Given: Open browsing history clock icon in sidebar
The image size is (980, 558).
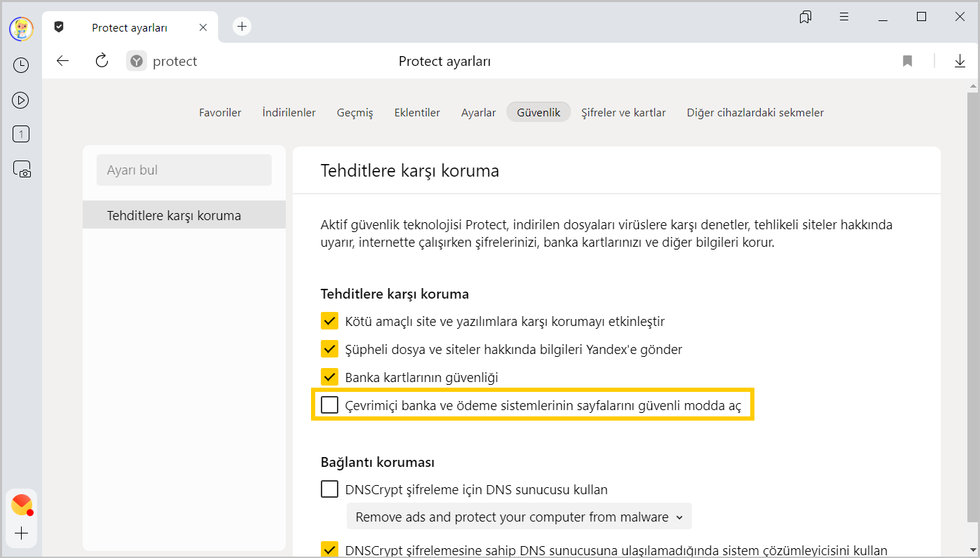Looking at the screenshot, I should tap(21, 65).
